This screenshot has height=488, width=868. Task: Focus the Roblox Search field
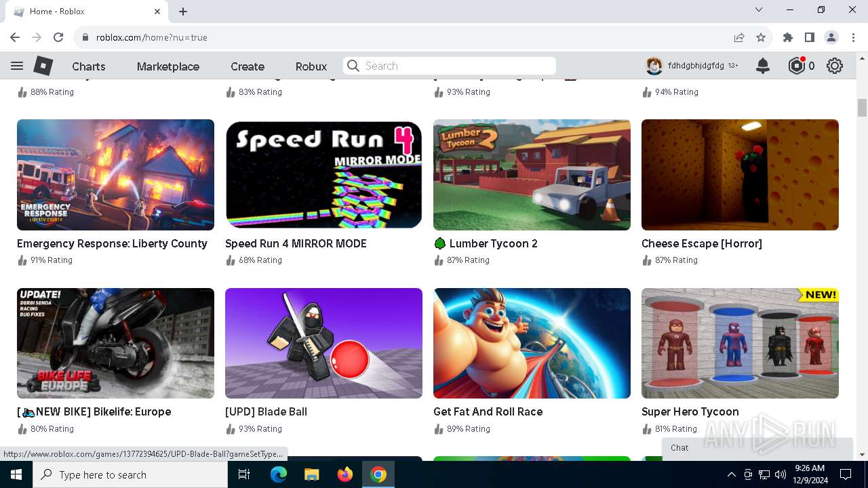[x=450, y=66]
